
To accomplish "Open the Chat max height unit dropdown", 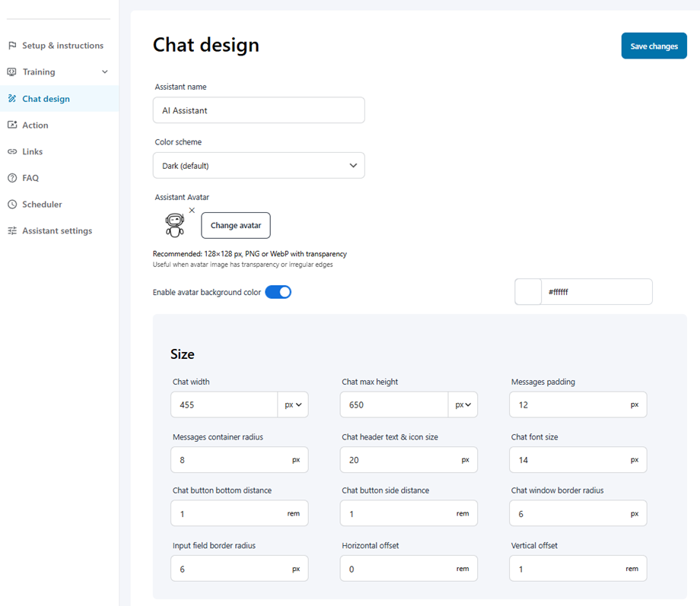I will (x=463, y=405).
